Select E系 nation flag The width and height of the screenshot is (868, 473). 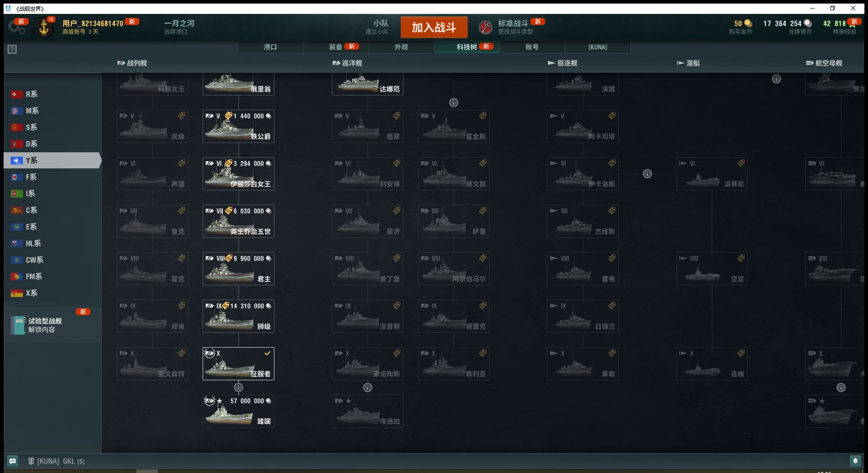pyautogui.click(x=17, y=227)
